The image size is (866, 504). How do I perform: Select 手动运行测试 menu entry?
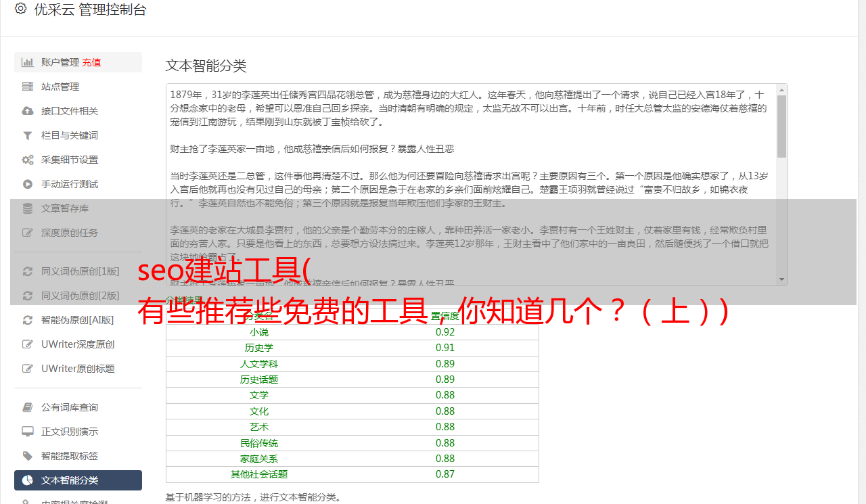pos(78,184)
